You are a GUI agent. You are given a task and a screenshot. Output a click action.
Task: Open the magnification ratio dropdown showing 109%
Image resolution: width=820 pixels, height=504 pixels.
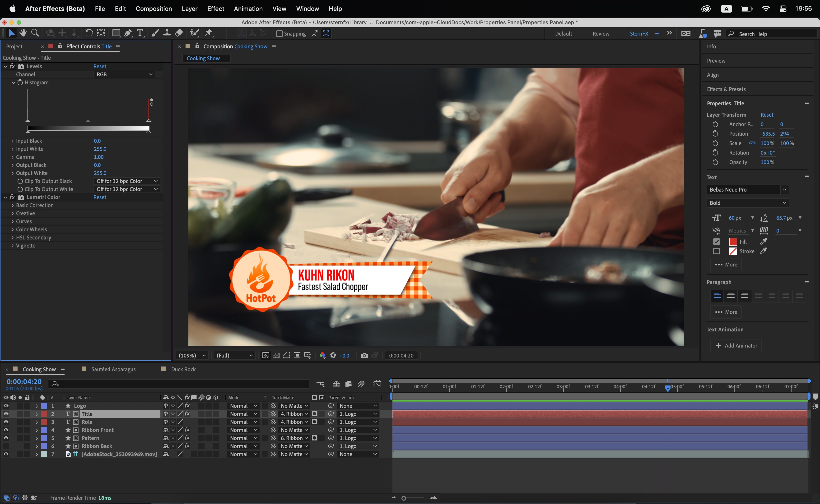coord(192,355)
